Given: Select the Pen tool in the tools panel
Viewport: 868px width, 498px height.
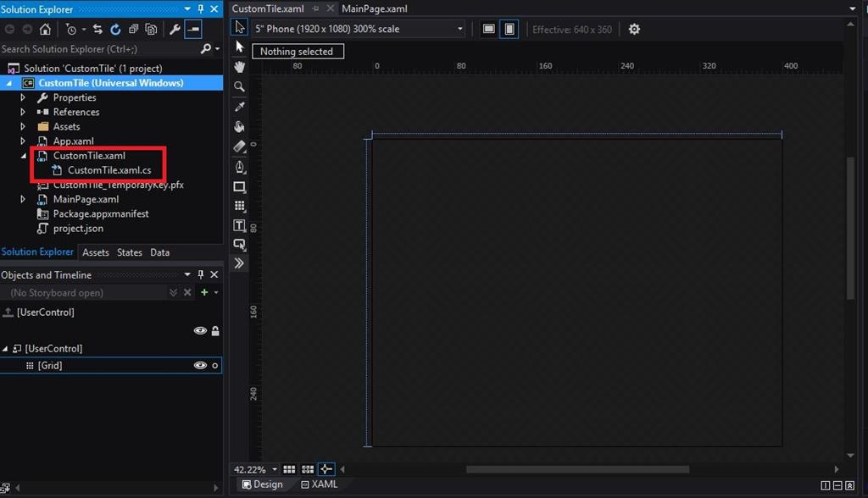Looking at the screenshot, I should click(240, 167).
